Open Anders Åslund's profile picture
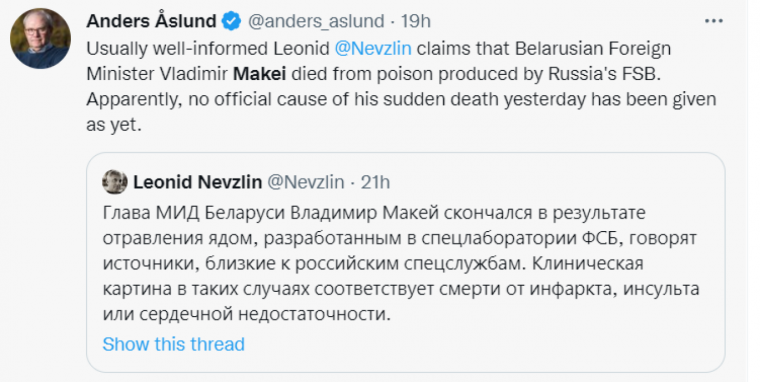The width and height of the screenshot is (760, 382). 40,38
